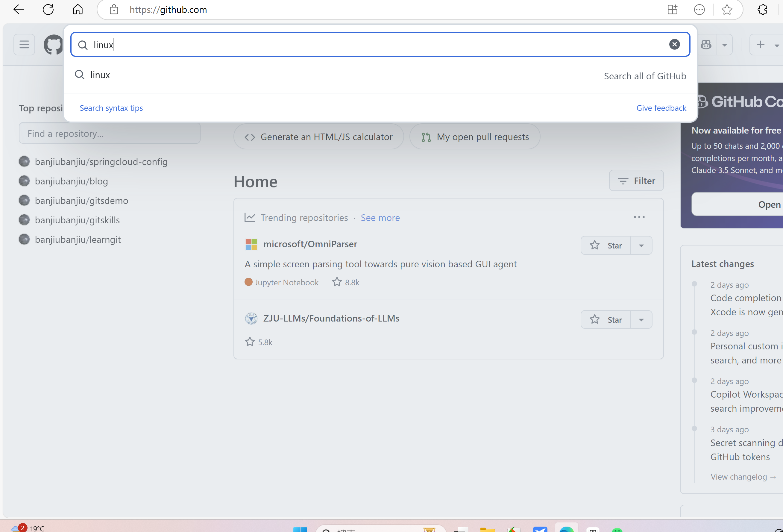The height and width of the screenshot is (532, 783).
Task: Open banjiubanjiu/gitsdemo repository
Action: (x=81, y=201)
